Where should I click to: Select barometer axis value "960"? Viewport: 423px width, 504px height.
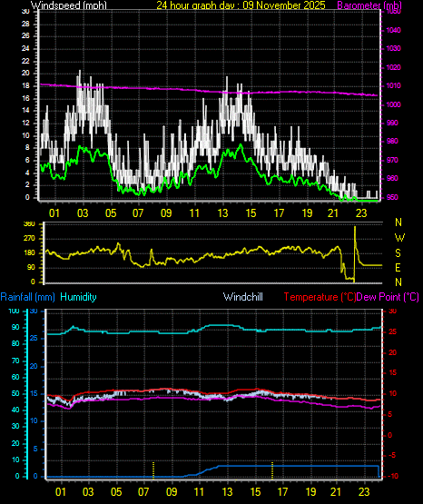[x=392, y=178]
